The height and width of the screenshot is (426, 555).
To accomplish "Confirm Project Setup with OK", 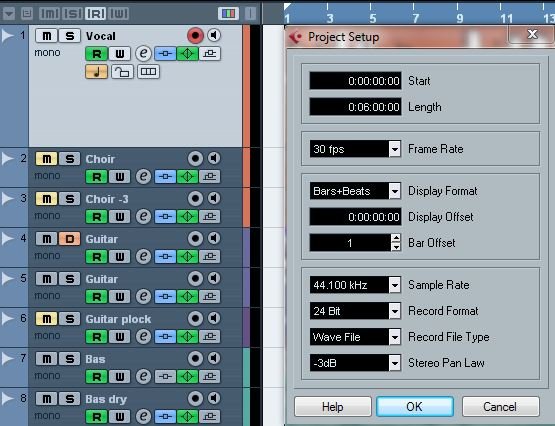I will (415, 407).
